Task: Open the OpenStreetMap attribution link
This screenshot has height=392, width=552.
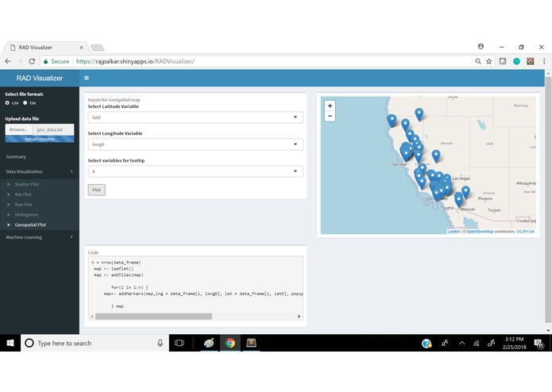Action: (x=480, y=232)
